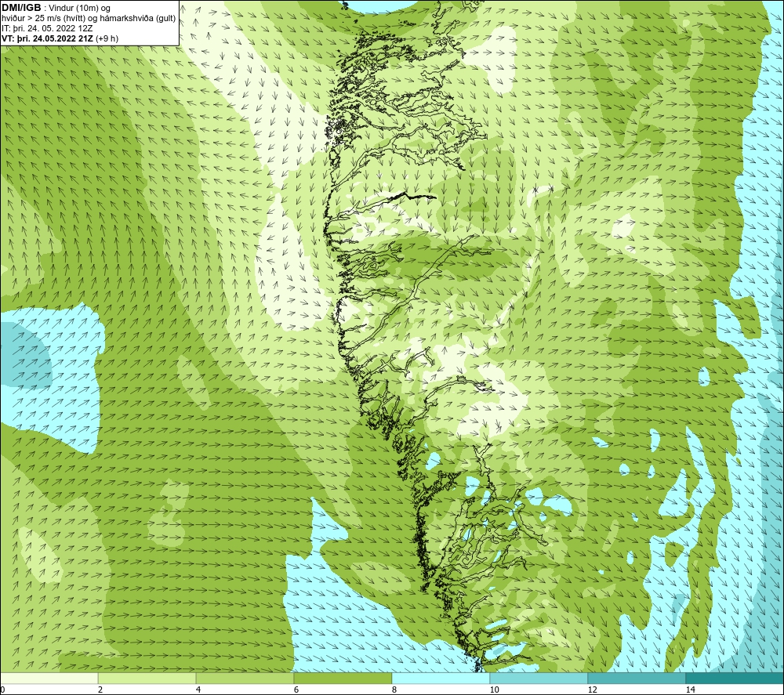The height and width of the screenshot is (695, 784).
Task: Click the 6–8 m/s dark green legend swatch
Action: pos(343,679)
